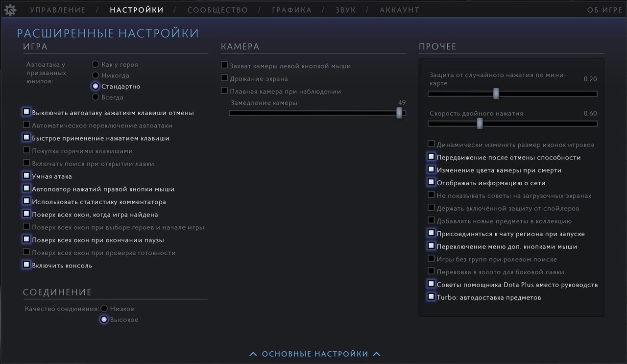Click the ОБ ИГРЕ link
This screenshot has width=627, height=364.
pos(604,10)
